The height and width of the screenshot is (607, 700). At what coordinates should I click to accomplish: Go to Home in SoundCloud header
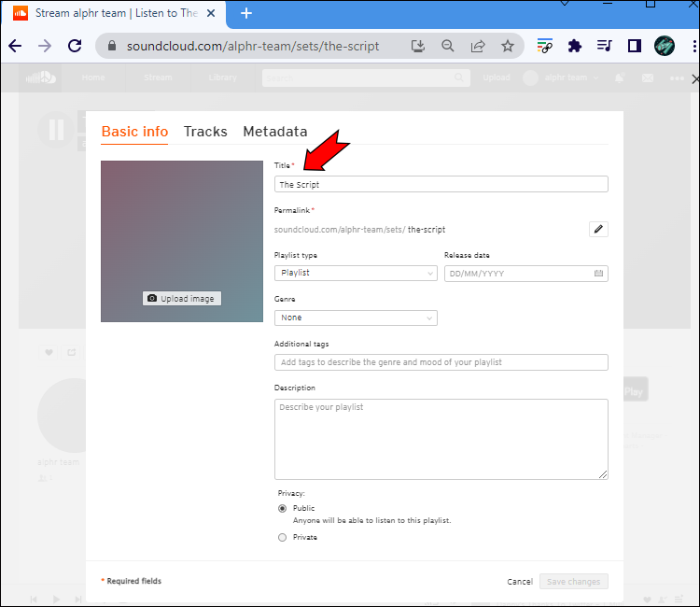coord(93,78)
